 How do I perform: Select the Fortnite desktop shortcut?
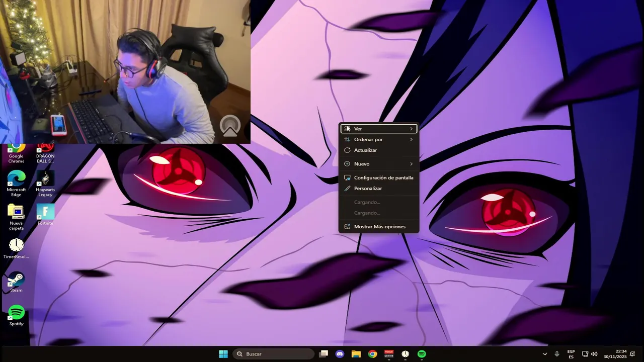pos(45,215)
